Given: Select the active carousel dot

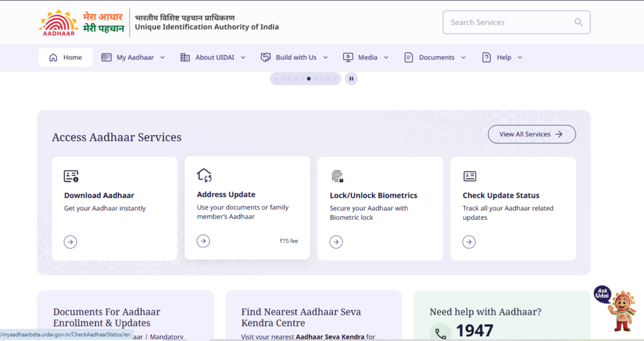Looking at the screenshot, I should (x=309, y=78).
